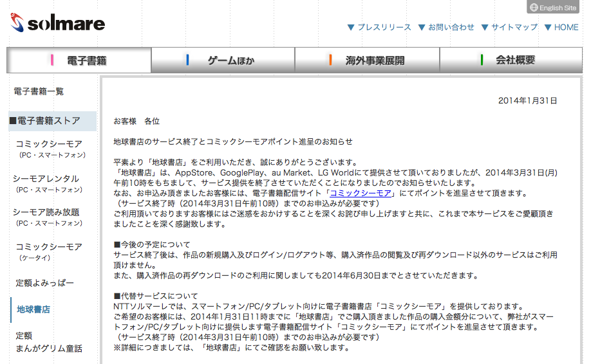
Task: Click the 電子書籍ストア sidebar heading
Action: pos(52,121)
